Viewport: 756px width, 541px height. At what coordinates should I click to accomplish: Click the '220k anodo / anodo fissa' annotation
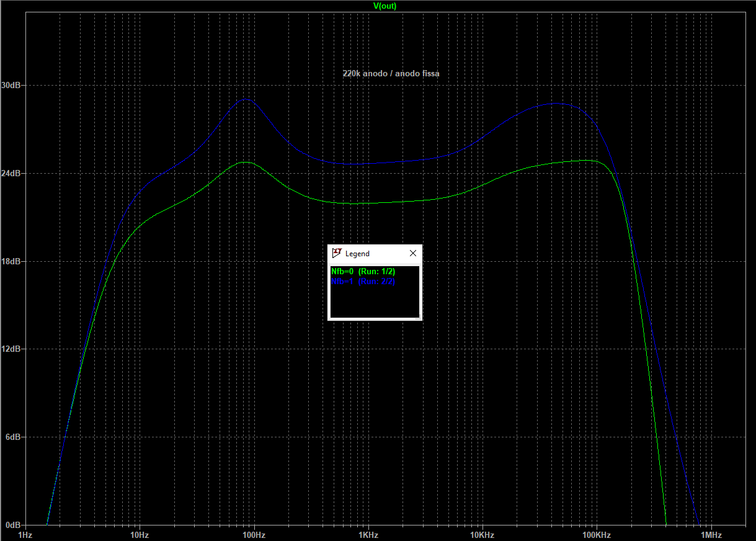(391, 73)
